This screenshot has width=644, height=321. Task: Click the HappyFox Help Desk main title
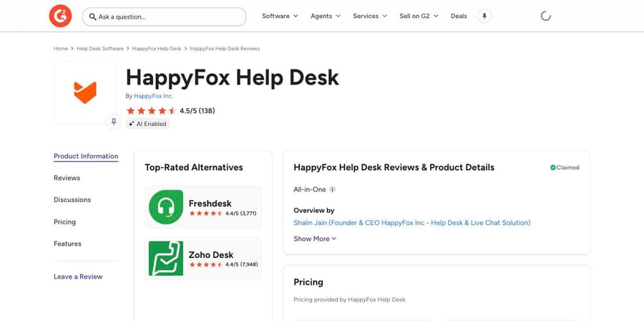[x=233, y=77]
